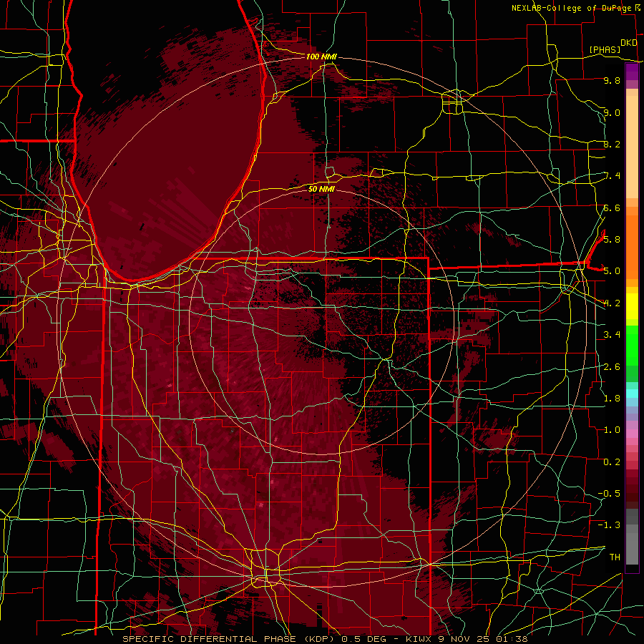Click the 1.0 scale value
The height and width of the screenshot is (644, 644).
point(612,429)
